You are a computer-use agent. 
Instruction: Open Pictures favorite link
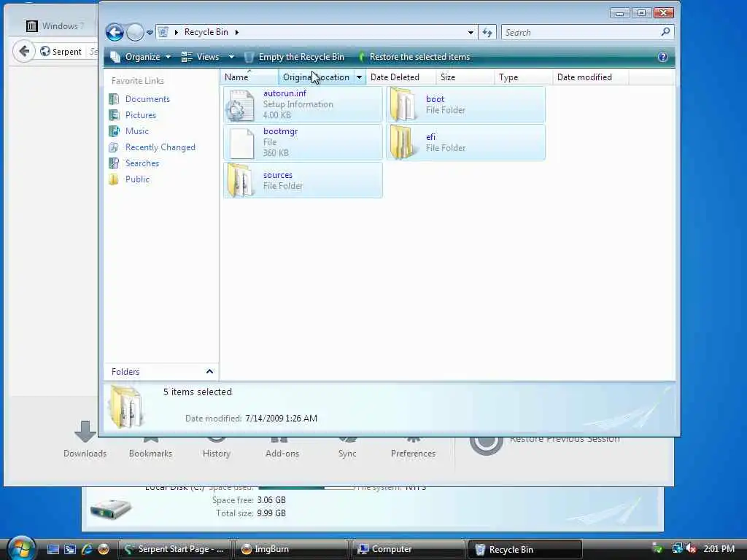click(141, 115)
